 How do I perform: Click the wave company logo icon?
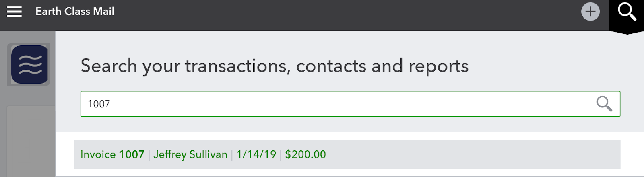(29, 64)
